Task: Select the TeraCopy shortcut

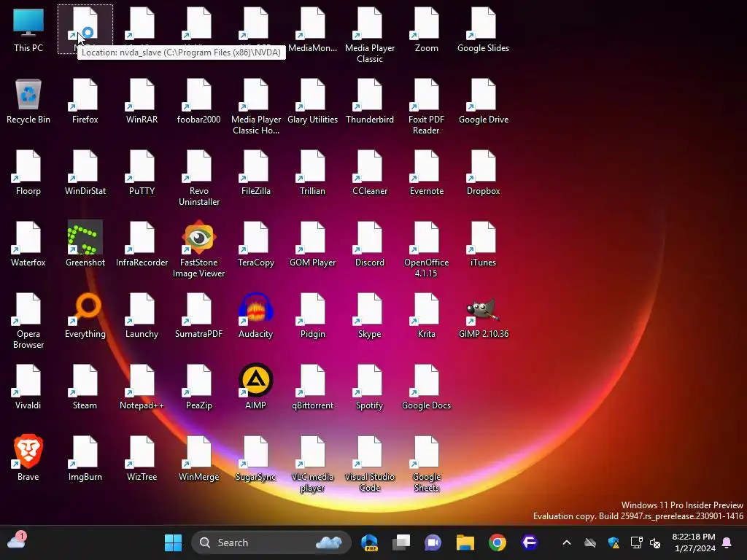Action: (x=255, y=244)
